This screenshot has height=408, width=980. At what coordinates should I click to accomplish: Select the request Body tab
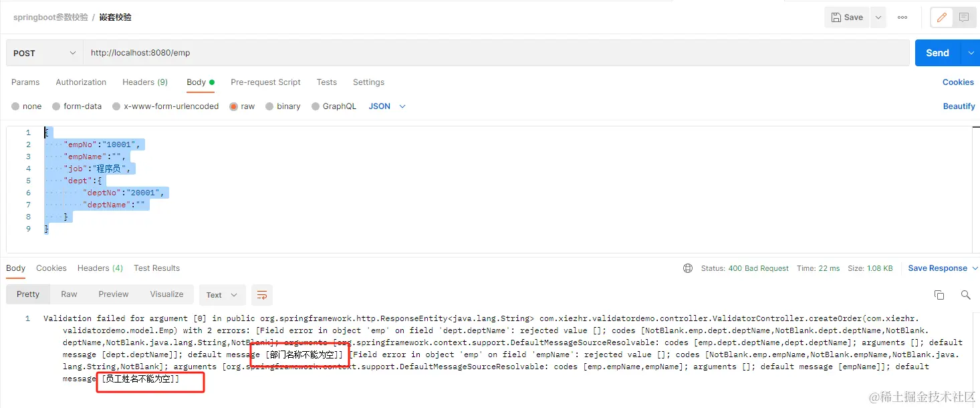click(x=200, y=82)
